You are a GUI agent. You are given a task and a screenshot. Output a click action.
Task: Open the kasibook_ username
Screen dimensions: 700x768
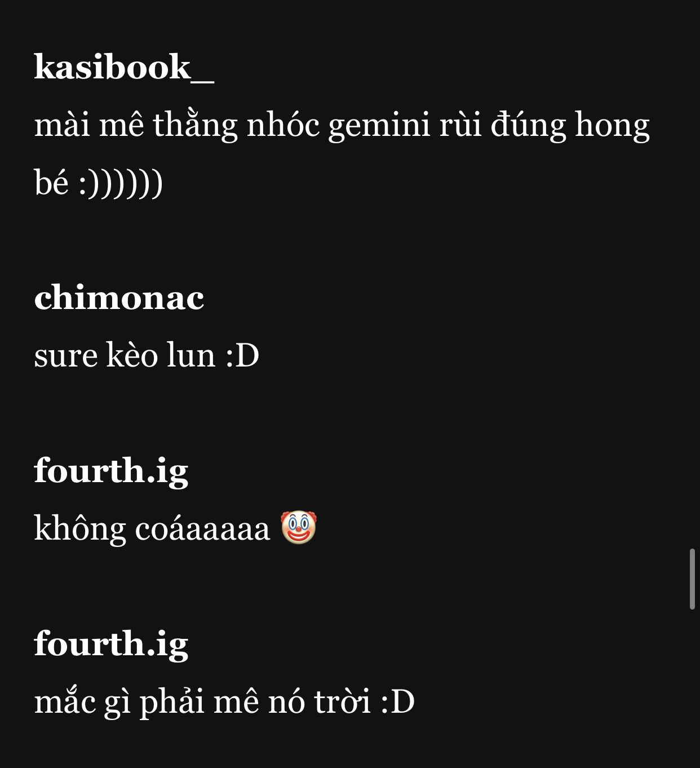click(x=124, y=67)
